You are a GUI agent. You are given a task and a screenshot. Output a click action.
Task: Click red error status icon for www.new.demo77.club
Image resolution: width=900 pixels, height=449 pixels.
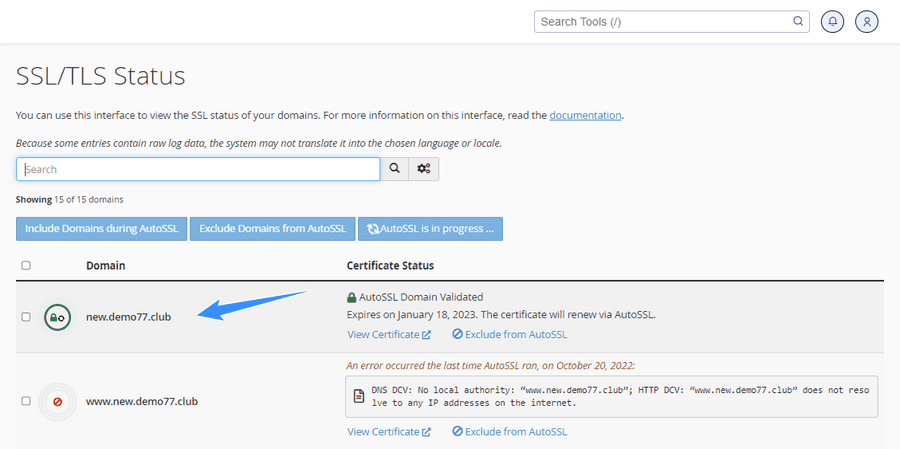(57, 402)
